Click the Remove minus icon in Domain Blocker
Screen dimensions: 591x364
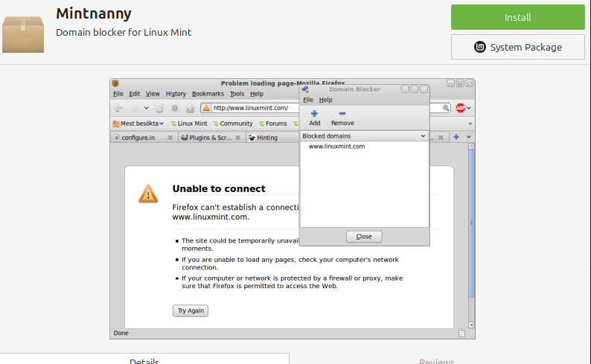click(x=342, y=113)
